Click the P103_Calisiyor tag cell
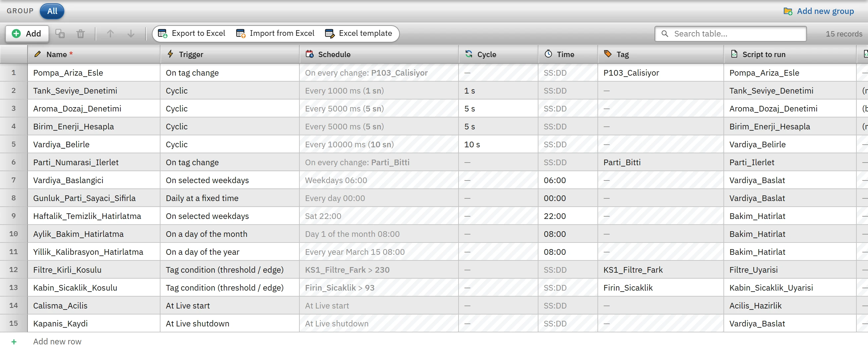This screenshot has width=868, height=345. [x=660, y=73]
